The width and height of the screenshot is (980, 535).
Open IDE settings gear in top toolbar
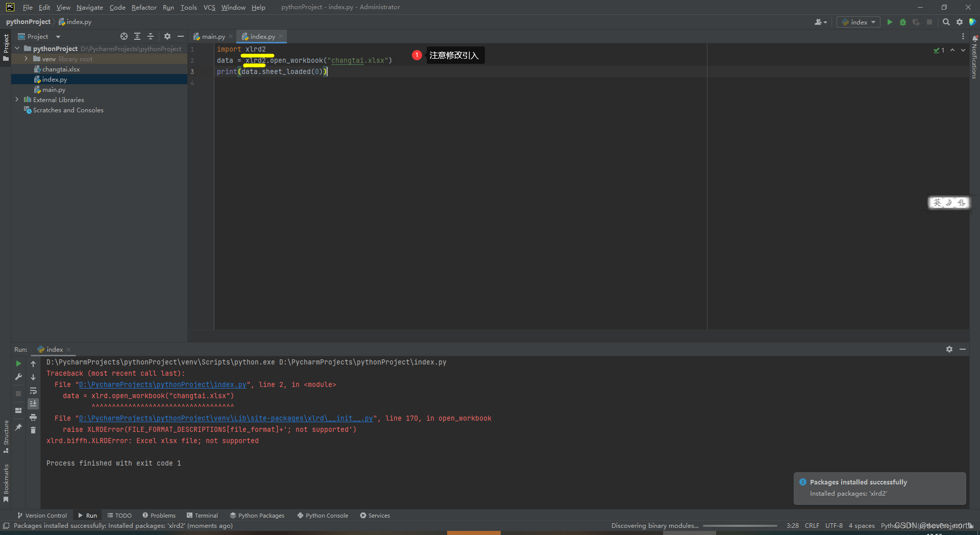coord(960,22)
